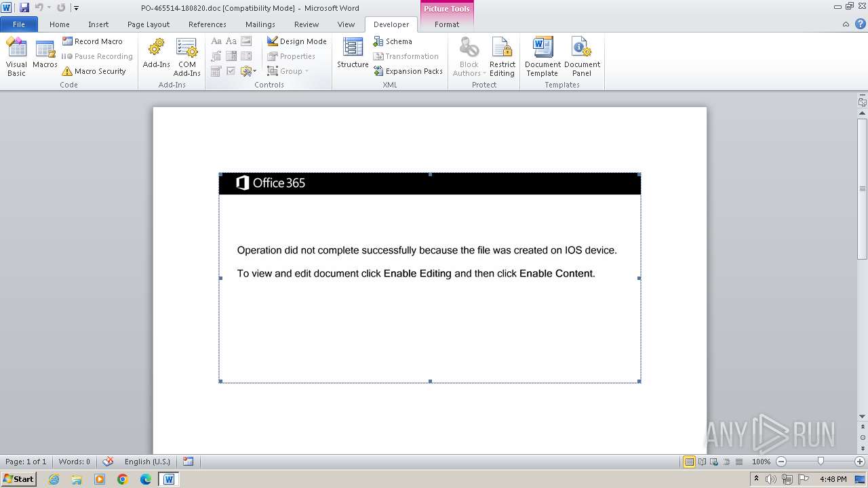Minimize the ribbon with the caret
Screen dimensions: 868x488
tap(846, 24)
